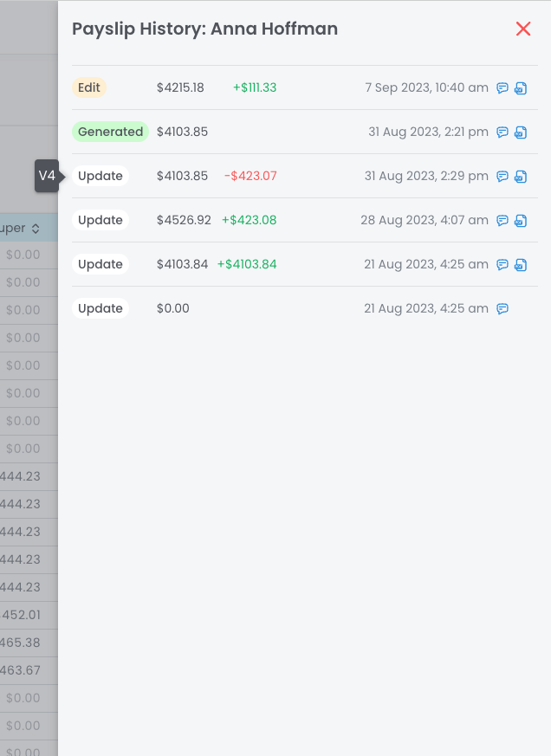This screenshot has height=756, width=551.
Task: Open comment icon for 7 Sep 2023 entry
Action: tap(502, 88)
